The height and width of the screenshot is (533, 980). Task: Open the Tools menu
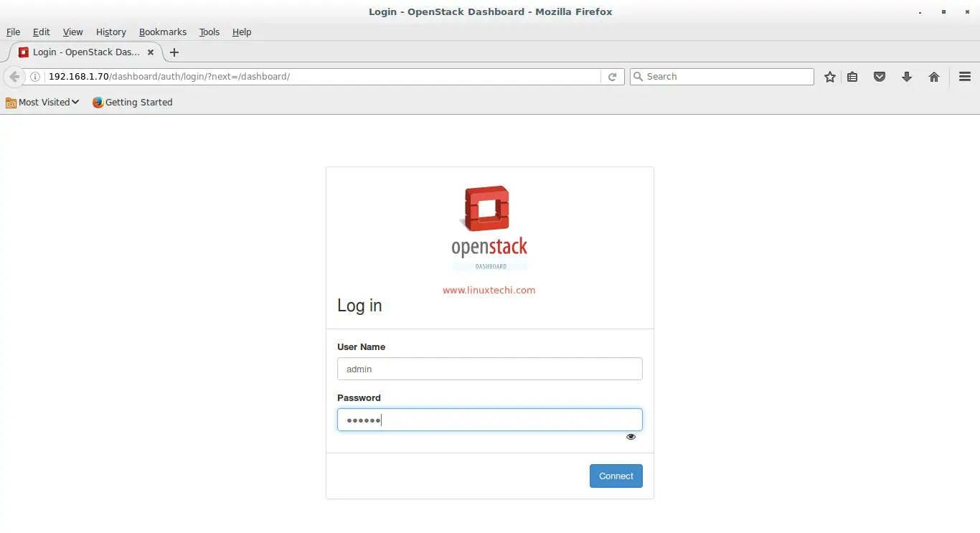[x=209, y=32]
